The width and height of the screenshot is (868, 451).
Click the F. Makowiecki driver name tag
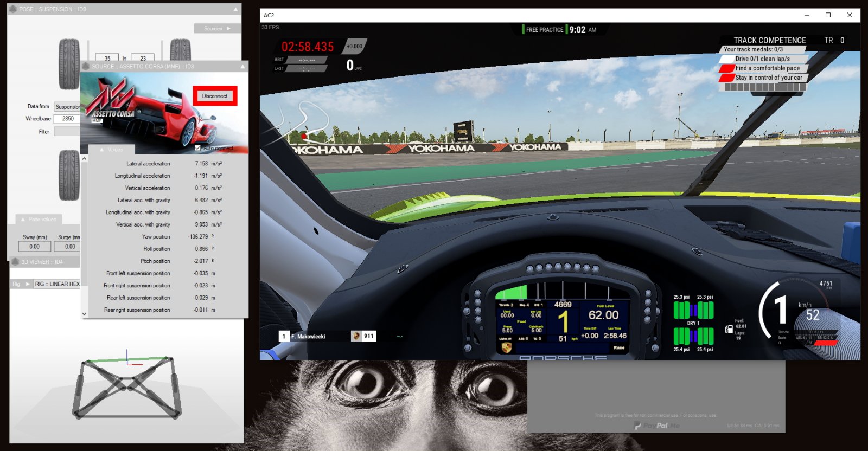pos(308,337)
